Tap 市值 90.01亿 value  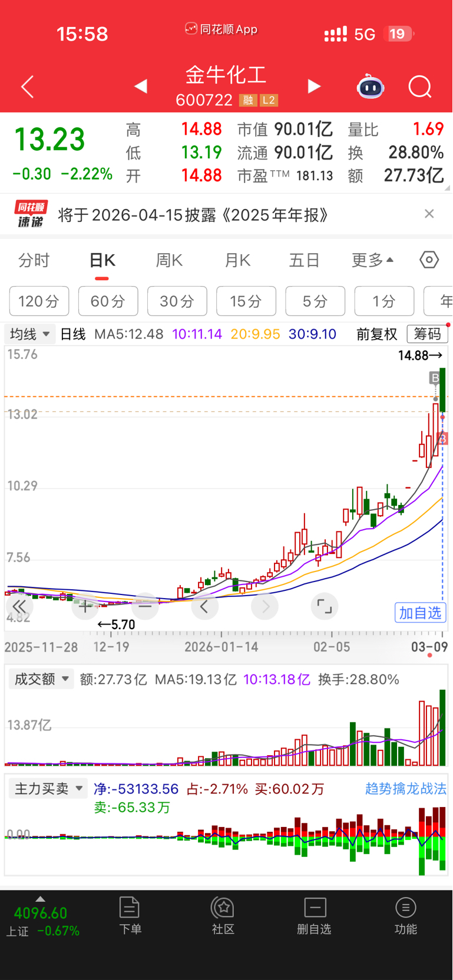[285, 129]
